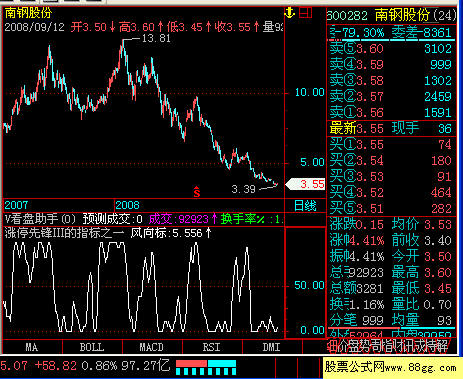Image resolution: width=463 pixels, height=379 pixels.
Task: Click the 委差 -8361 value
Action: 421,33
